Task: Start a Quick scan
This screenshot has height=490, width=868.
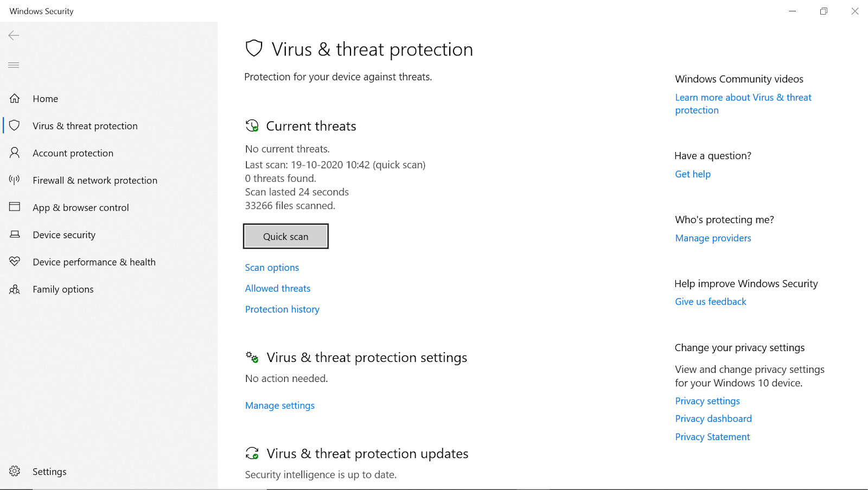Action: coord(285,236)
